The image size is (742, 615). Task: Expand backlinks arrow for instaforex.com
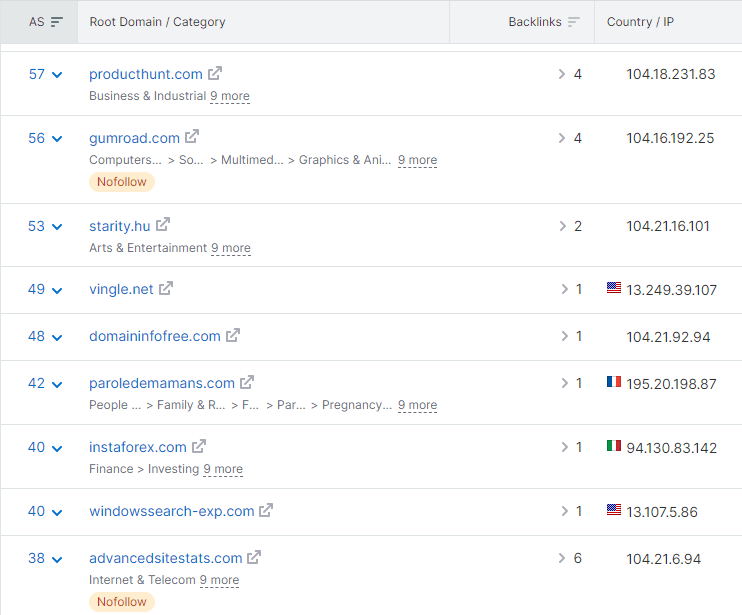(x=564, y=447)
